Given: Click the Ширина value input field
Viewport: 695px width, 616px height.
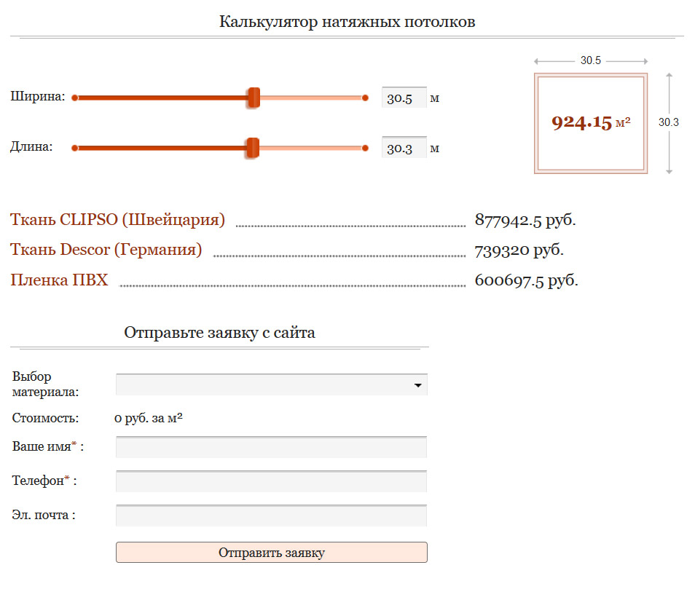Looking at the screenshot, I should 404,98.
